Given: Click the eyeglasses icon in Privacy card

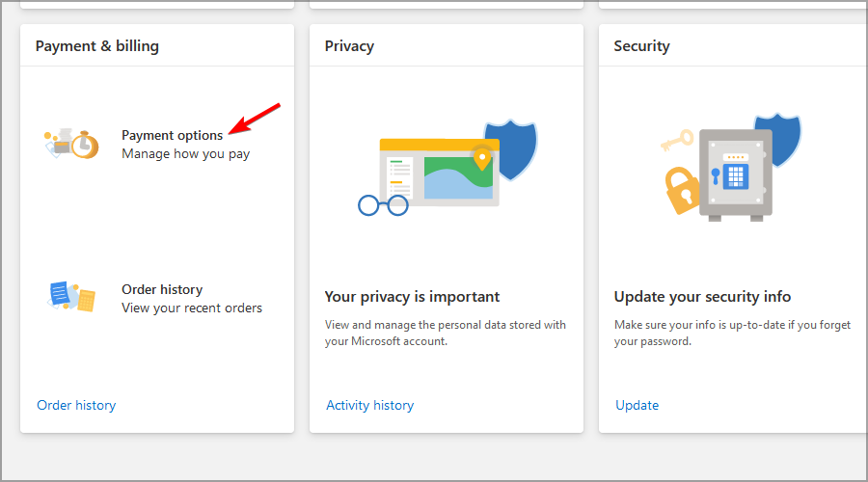Looking at the screenshot, I should coord(382,204).
